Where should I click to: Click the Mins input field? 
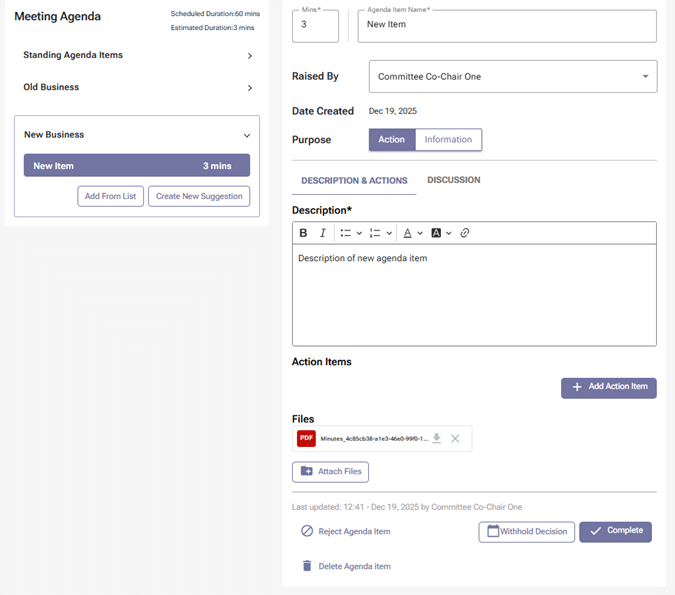[x=315, y=26]
